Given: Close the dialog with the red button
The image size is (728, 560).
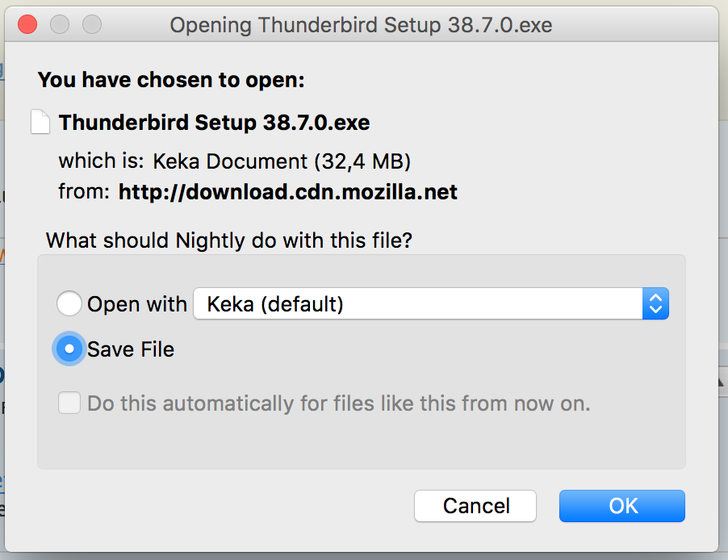Looking at the screenshot, I should tap(27, 24).
